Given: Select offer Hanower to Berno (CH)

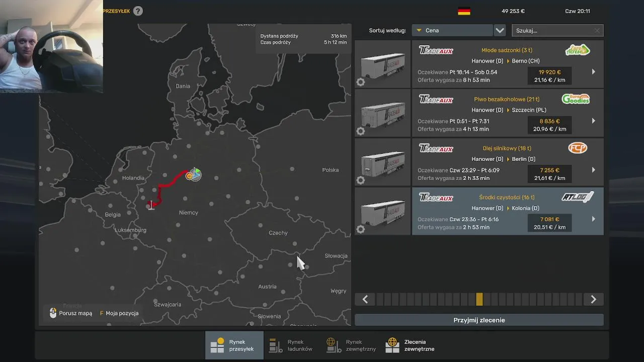Looking at the screenshot, I should (508, 64).
